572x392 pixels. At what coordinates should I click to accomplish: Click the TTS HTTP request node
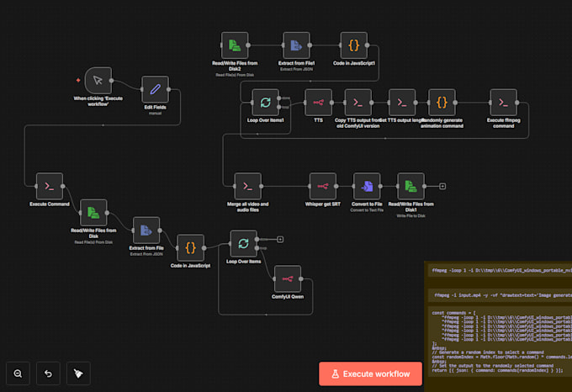tap(319, 103)
